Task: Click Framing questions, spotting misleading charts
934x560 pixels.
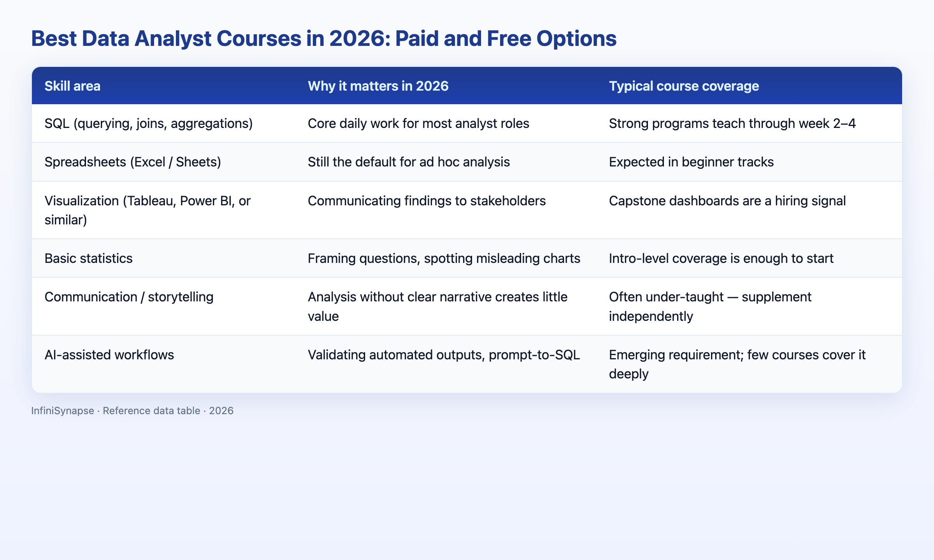Action: [444, 258]
